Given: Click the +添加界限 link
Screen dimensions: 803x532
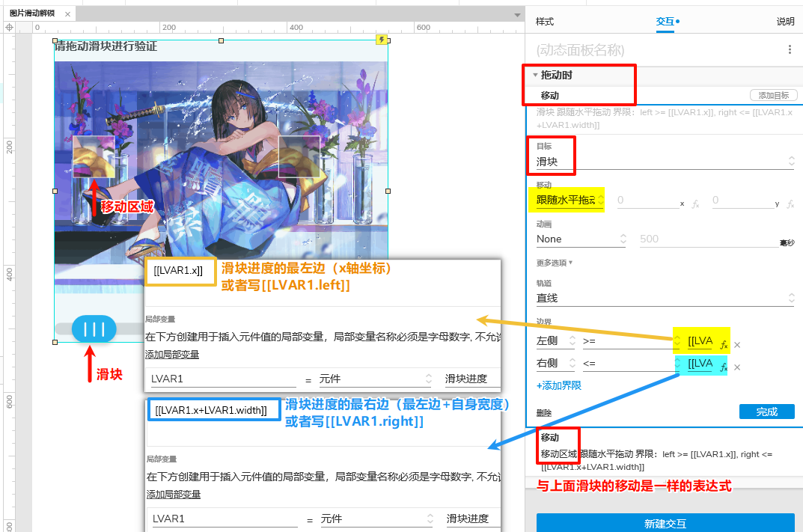Looking at the screenshot, I should pos(559,385).
